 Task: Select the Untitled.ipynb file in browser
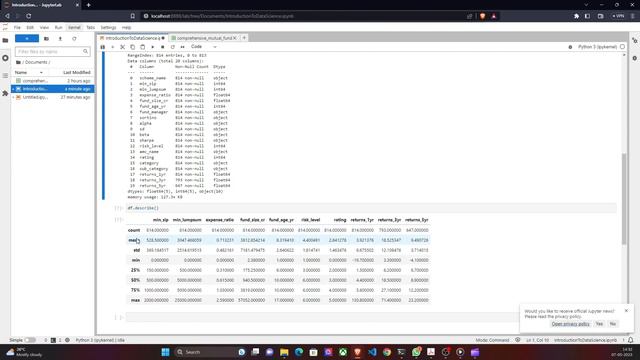point(53,97)
